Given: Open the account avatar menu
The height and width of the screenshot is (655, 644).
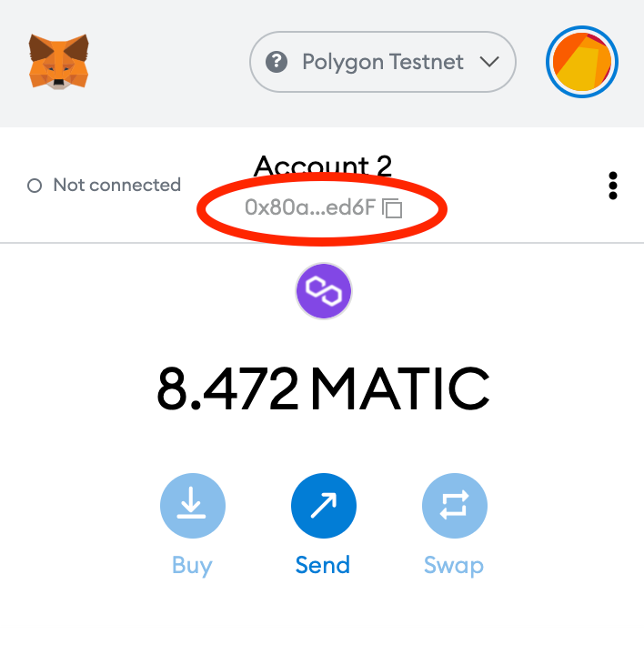Looking at the screenshot, I should [582, 62].
